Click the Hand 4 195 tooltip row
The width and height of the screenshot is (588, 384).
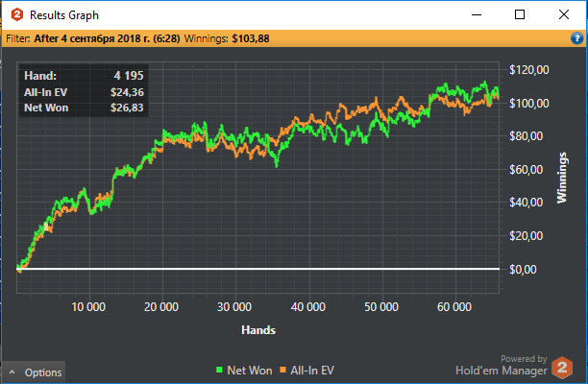click(84, 76)
